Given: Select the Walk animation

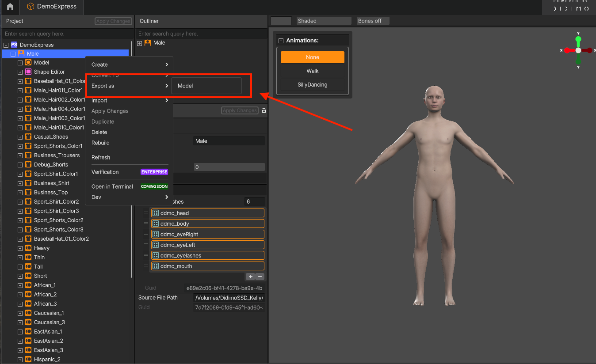Looking at the screenshot, I should pos(313,71).
